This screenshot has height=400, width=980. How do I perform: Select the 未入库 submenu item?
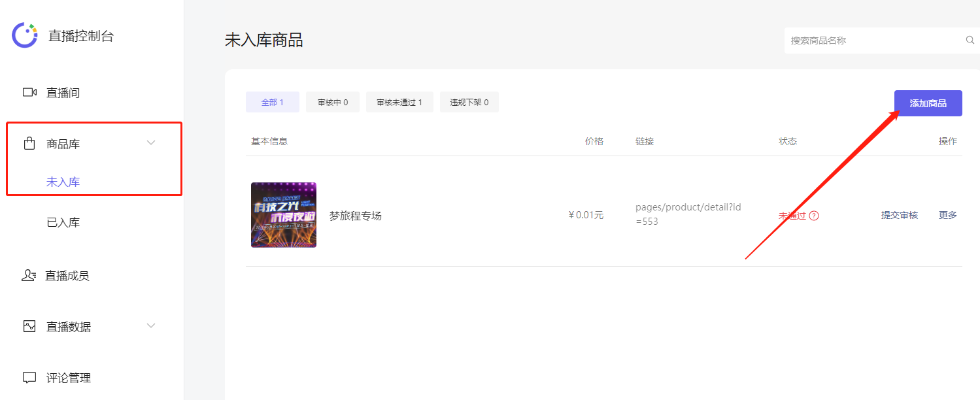pyautogui.click(x=63, y=182)
